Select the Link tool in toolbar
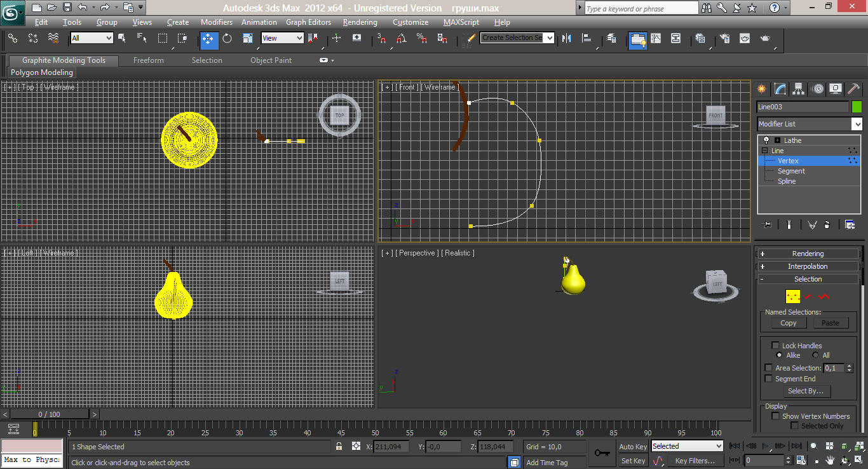The width and height of the screenshot is (868, 469). coord(13,38)
